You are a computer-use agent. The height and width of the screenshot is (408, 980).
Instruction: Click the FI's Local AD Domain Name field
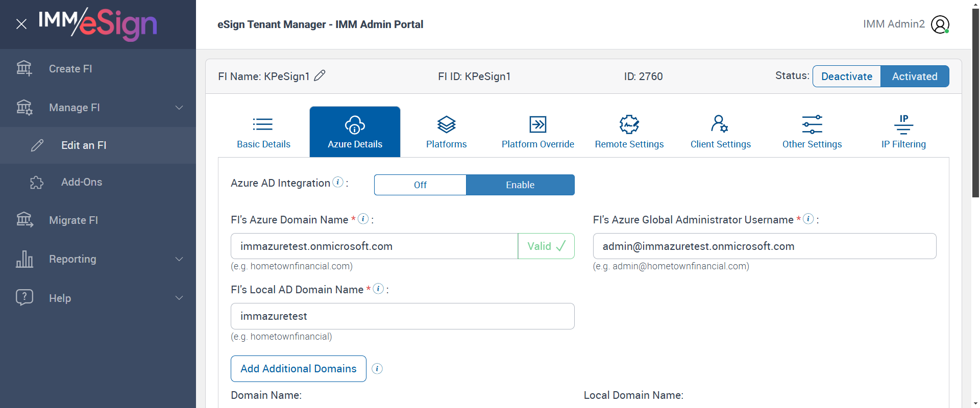click(x=402, y=316)
